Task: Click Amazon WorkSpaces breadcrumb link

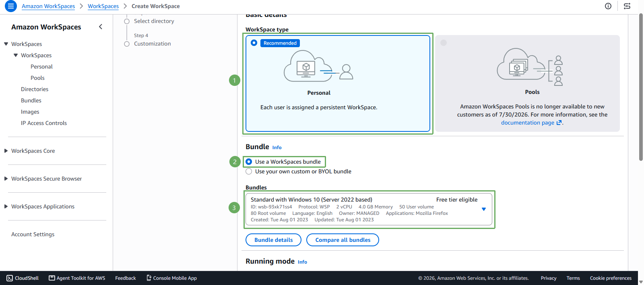Action: point(48,6)
